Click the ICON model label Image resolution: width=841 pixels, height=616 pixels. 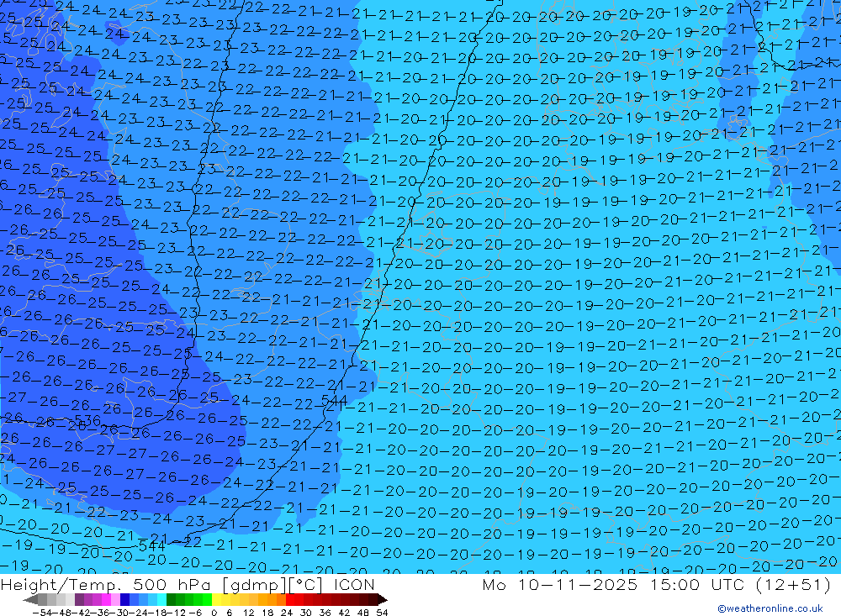click(x=354, y=584)
